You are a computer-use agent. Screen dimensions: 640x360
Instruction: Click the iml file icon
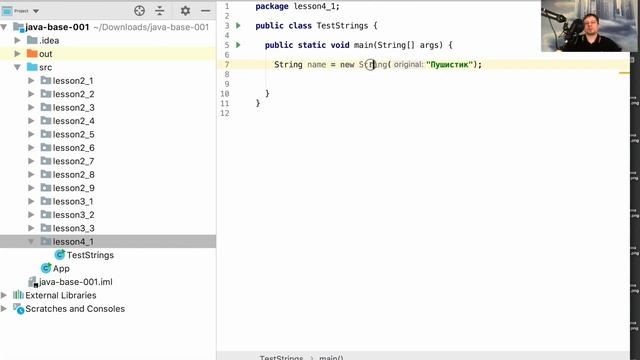coord(33,282)
